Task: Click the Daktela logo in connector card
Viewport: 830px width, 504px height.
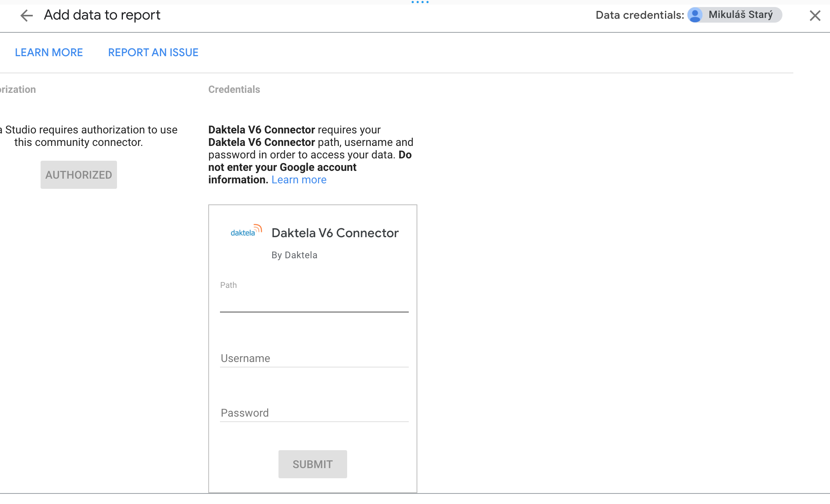Action: coord(246,231)
